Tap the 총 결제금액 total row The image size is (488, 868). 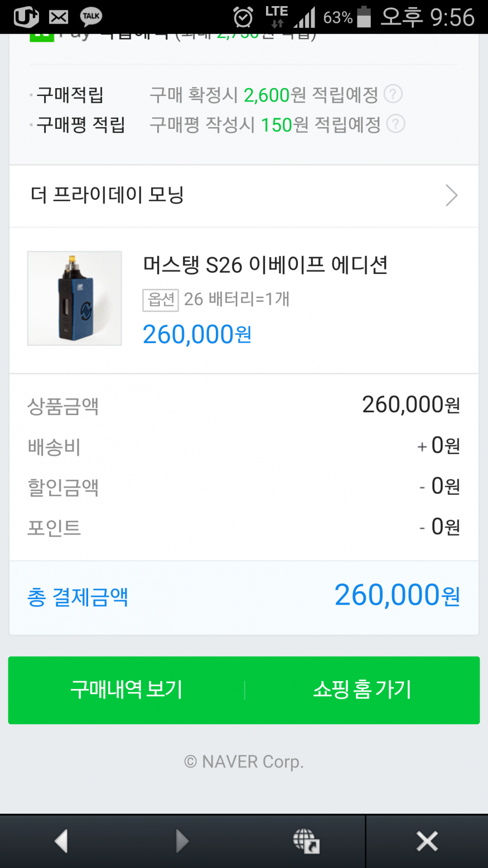pos(244,597)
